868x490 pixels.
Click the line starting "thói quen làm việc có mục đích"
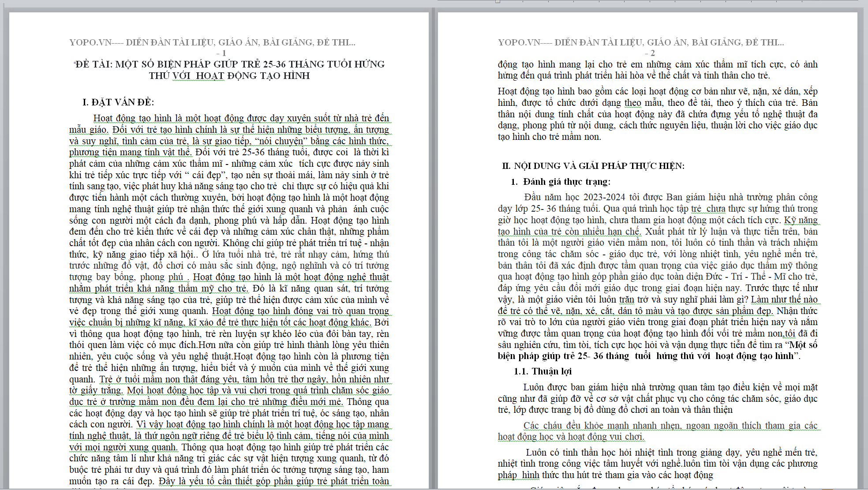click(229, 345)
